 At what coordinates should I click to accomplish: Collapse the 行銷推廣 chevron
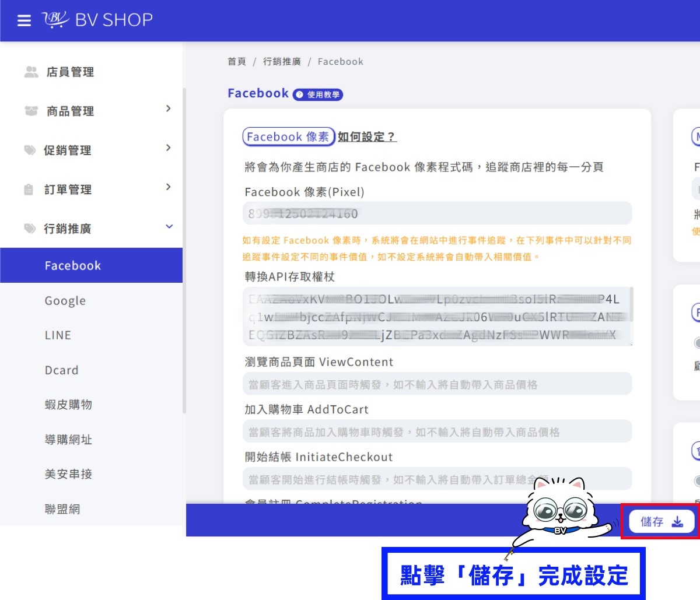(169, 226)
